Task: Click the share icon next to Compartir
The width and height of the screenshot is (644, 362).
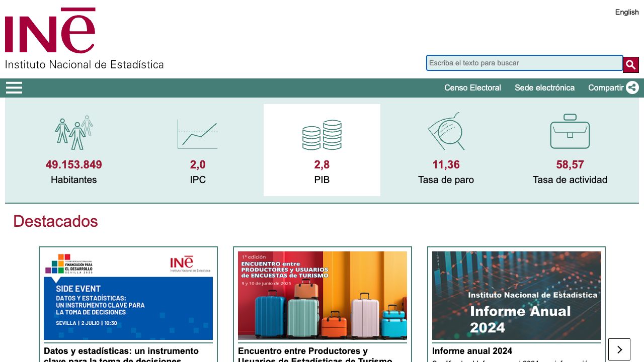Action: click(x=632, y=87)
